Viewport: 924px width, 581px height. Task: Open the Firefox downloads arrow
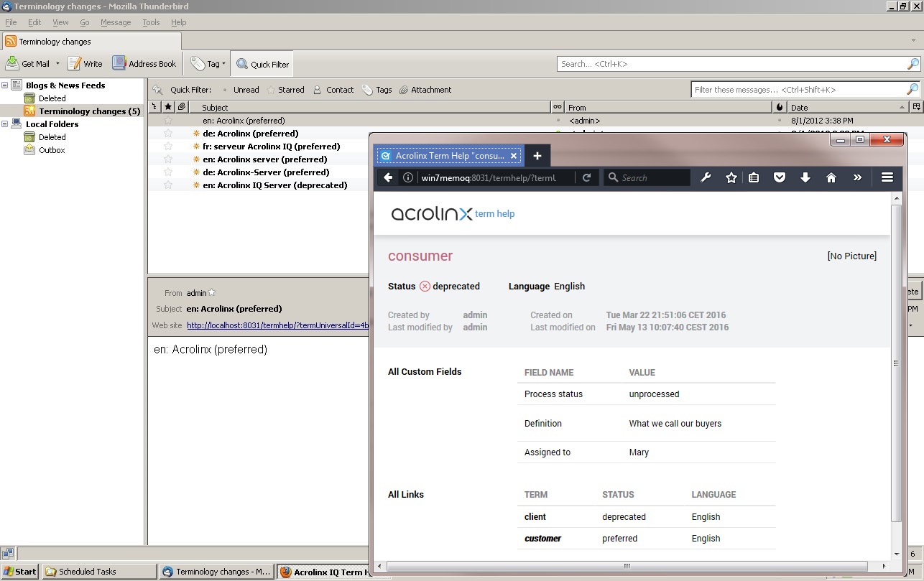805,177
